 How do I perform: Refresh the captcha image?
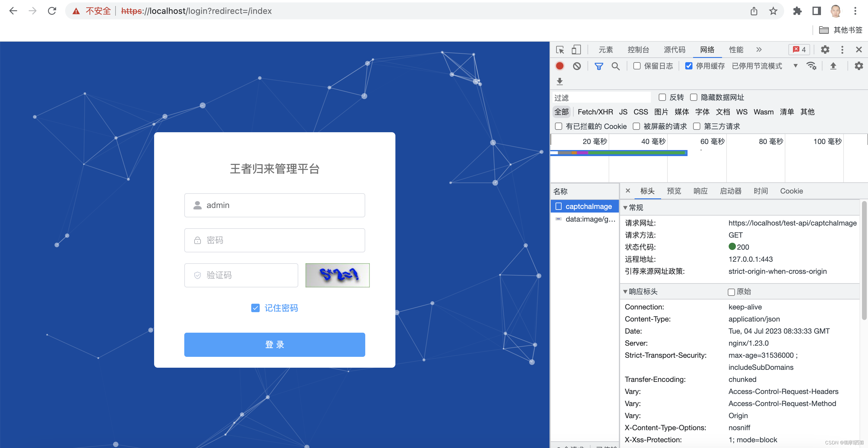337,275
